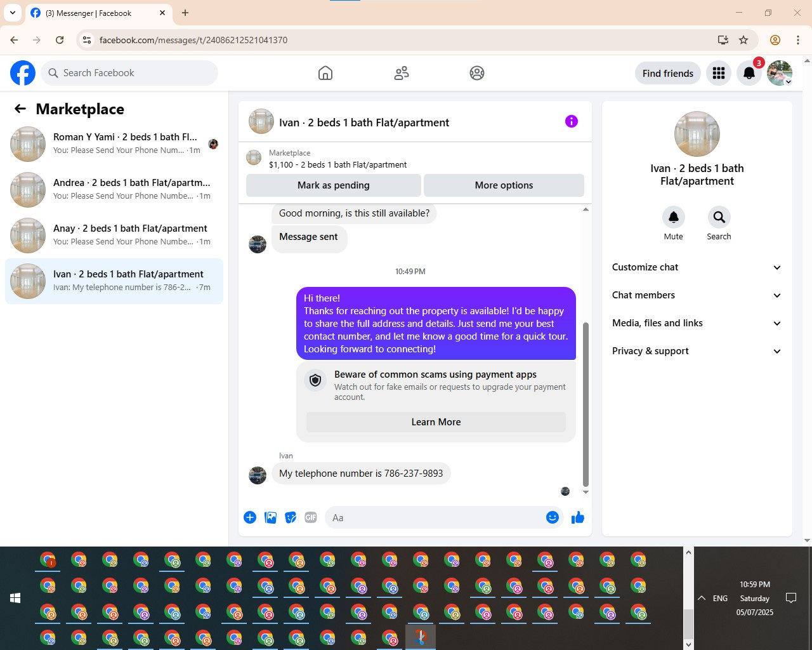This screenshot has height=650, width=812.
Task: Open Anay conversation
Action: [114, 235]
